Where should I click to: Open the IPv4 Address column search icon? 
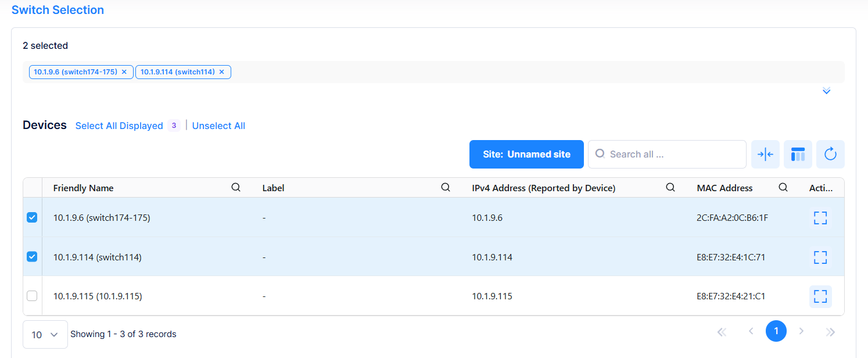pos(670,187)
